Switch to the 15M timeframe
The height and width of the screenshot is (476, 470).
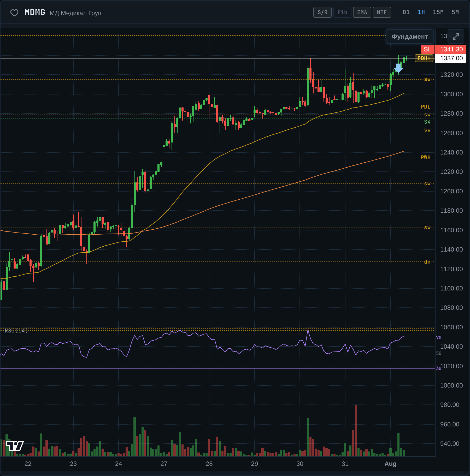(x=438, y=12)
